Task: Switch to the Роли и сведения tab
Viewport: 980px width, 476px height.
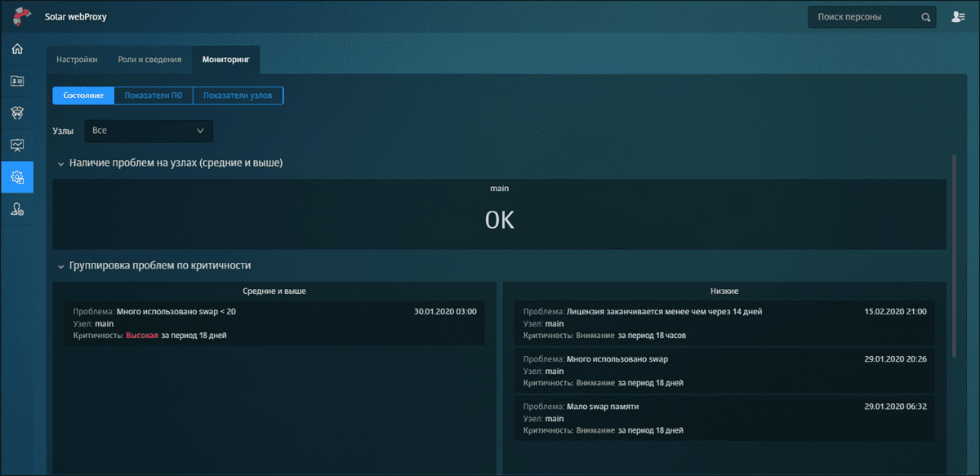Action: [x=149, y=60]
